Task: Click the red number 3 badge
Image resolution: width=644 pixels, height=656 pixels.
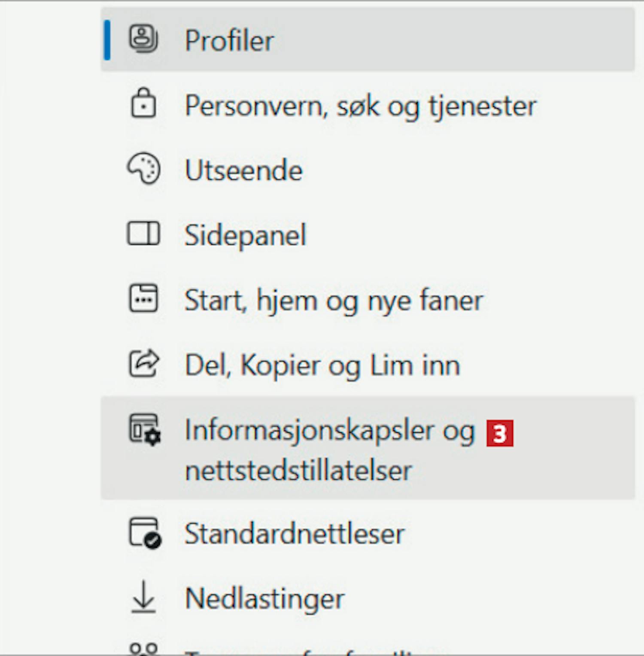Action: tap(499, 434)
